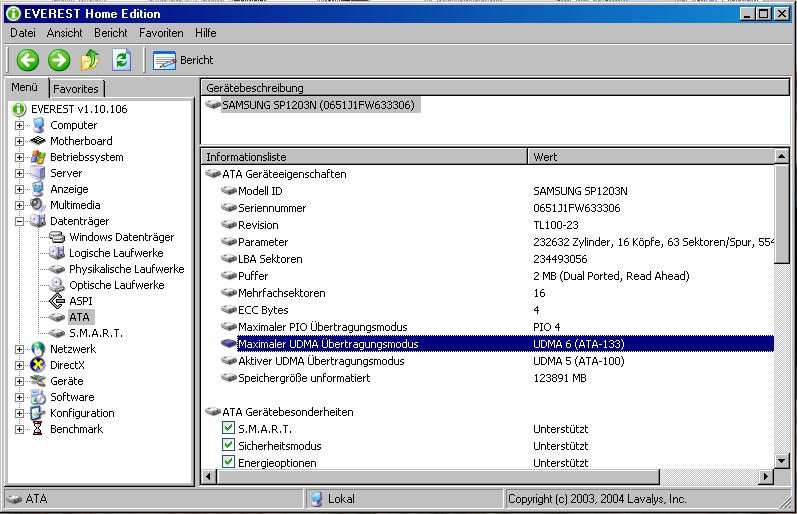Click the Informationsliste column header

364,157
